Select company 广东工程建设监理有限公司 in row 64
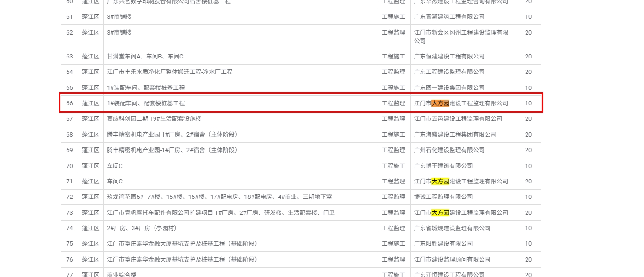 coord(449,72)
